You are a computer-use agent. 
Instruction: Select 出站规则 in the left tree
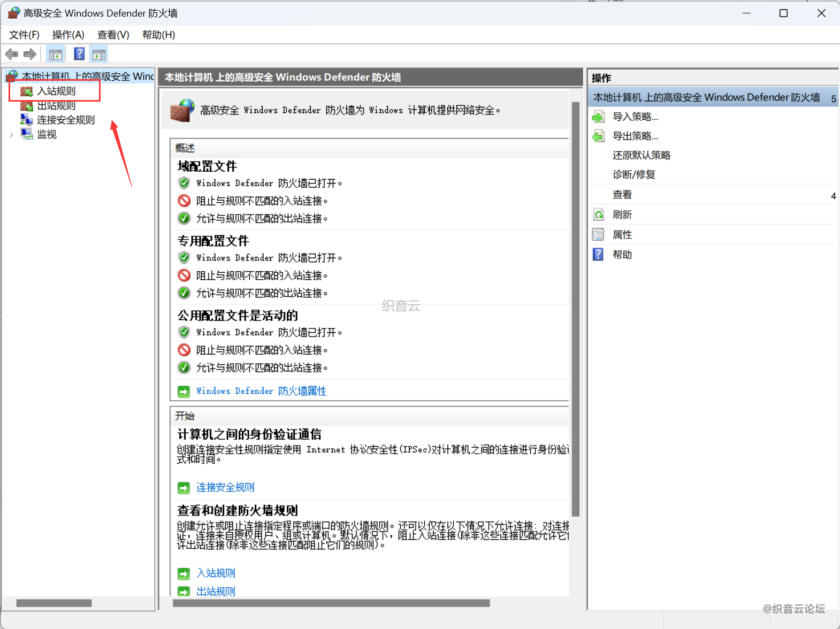[56, 105]
